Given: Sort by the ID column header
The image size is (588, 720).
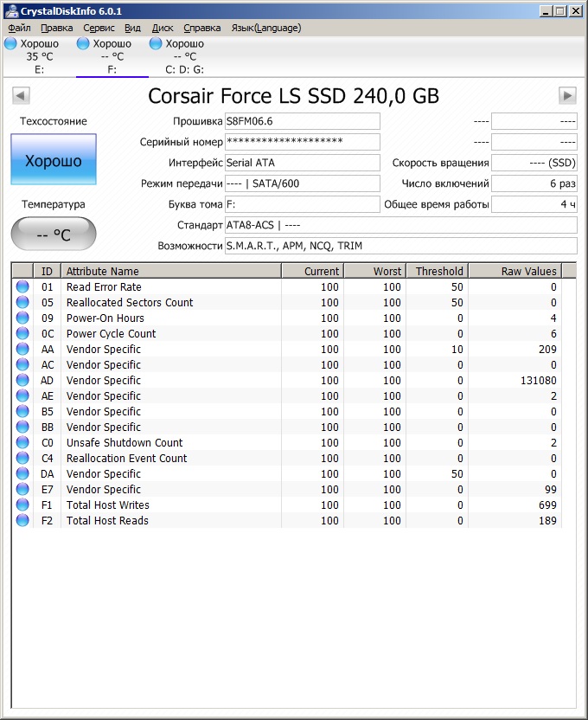Looking at the screenshot, I should tap(48, 271).
